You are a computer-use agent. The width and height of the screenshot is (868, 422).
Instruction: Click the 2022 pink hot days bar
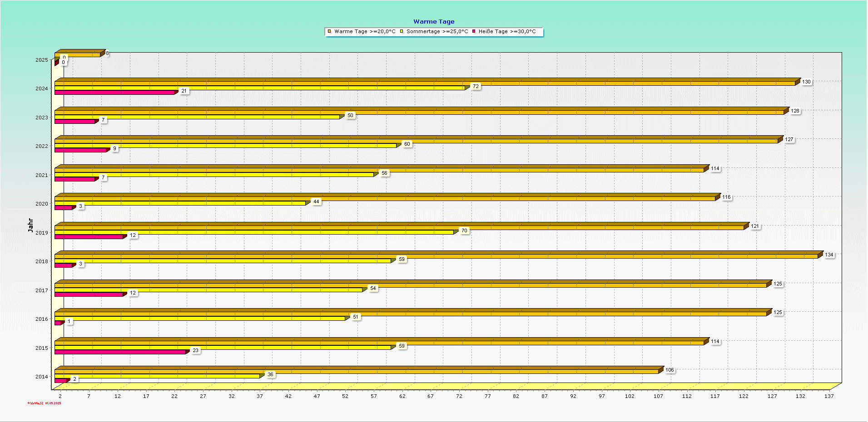point(82,150)
